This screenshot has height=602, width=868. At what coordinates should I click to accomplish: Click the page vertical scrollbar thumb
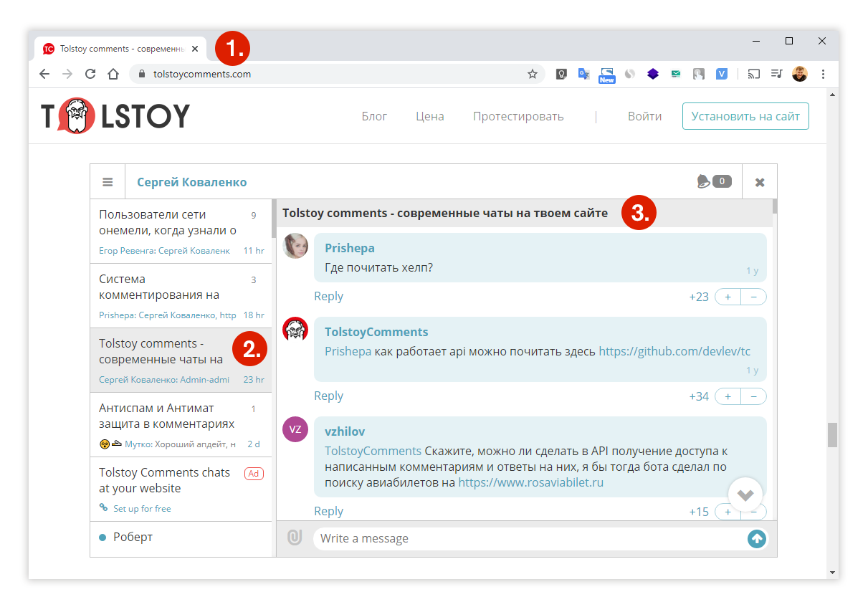(832, 435)
